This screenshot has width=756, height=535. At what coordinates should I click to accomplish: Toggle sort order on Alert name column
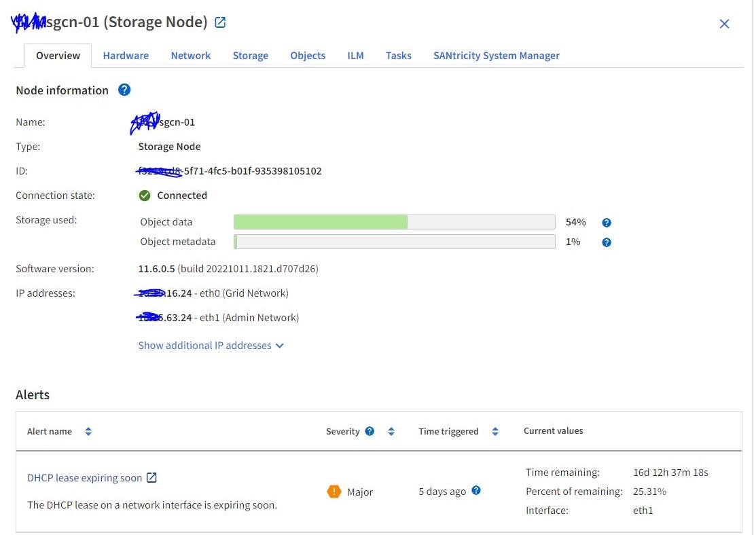88,430
